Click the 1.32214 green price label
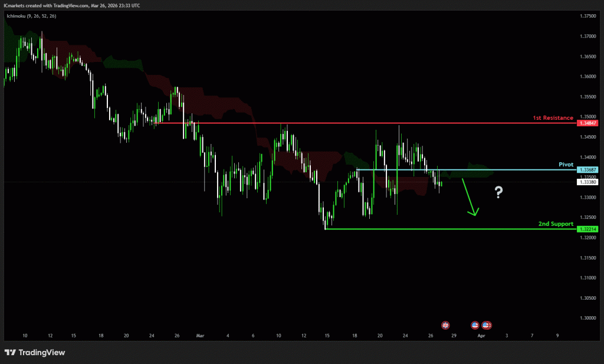 [587, 229]
